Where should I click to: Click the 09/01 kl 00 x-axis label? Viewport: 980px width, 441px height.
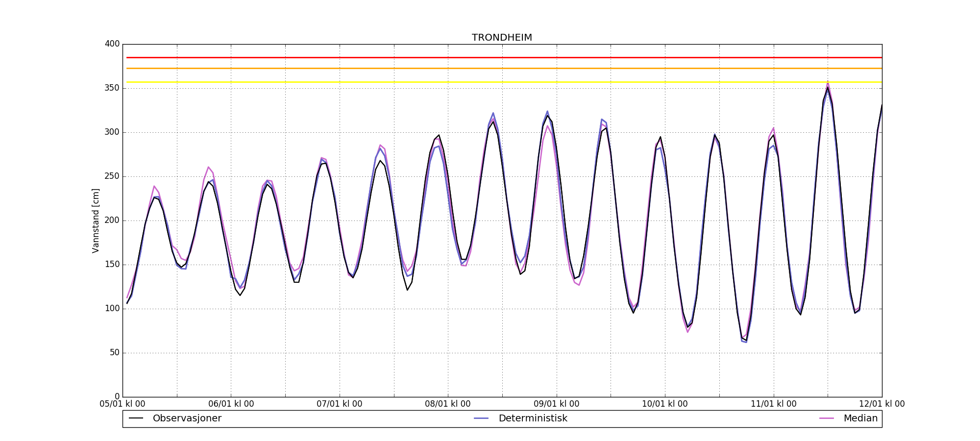pos(557,404)
